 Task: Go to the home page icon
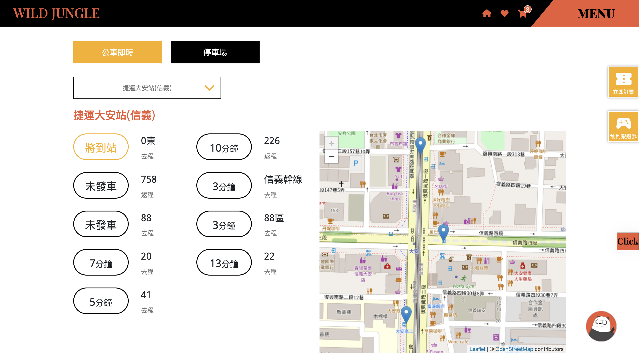click(x=487, y=13)
